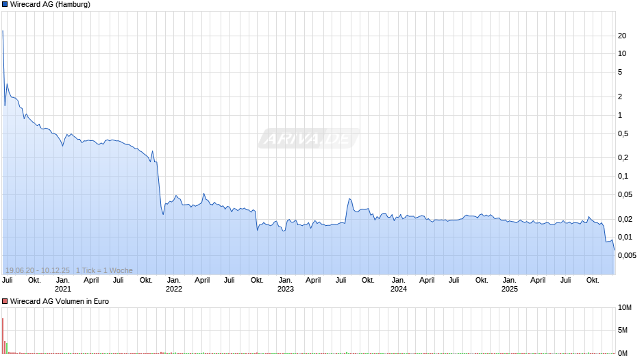Image resolution: width=644 pixels, height=360 pixels.
Task: Click the 'Jan. 2023' time axis label
Action: (x=286, y=285)
